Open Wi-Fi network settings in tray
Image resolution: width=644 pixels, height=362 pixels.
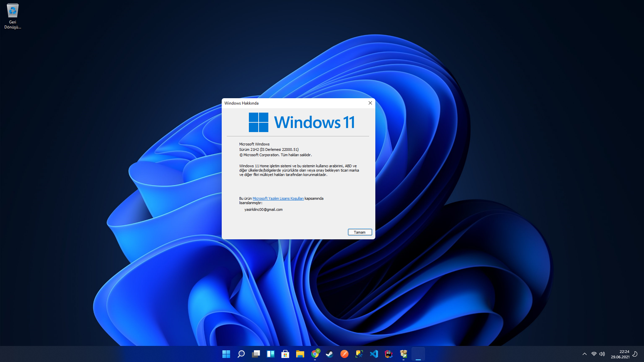point(594,354)
